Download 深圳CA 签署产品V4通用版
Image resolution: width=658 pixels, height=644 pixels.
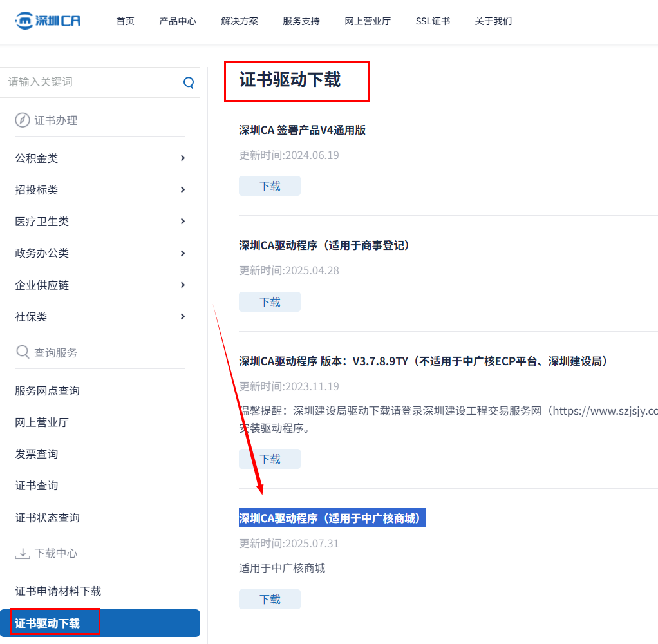[x=270, y=186]
